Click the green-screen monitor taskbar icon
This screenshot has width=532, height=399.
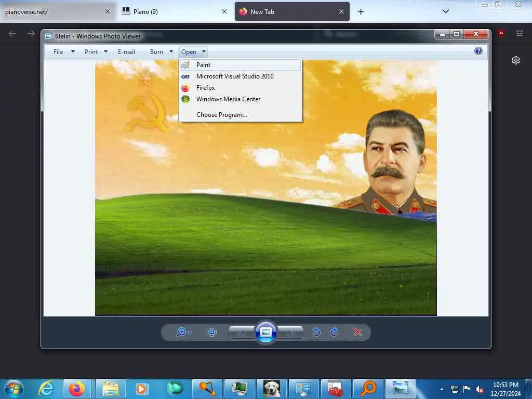coord(239,389)
